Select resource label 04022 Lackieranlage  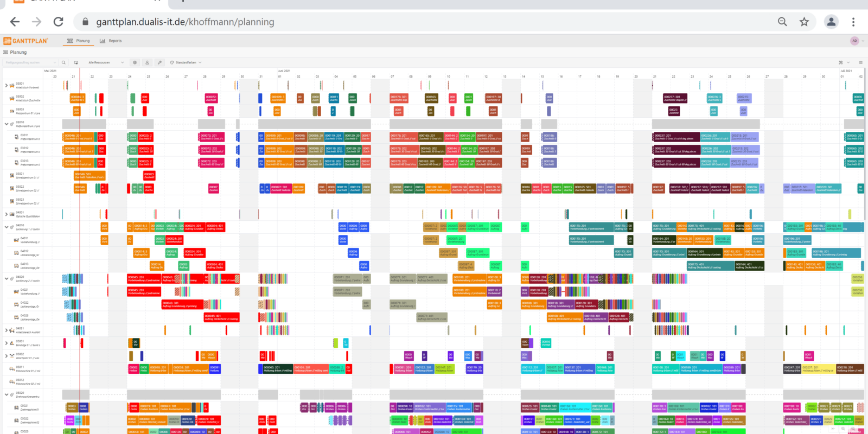click(x=29, y=304)
